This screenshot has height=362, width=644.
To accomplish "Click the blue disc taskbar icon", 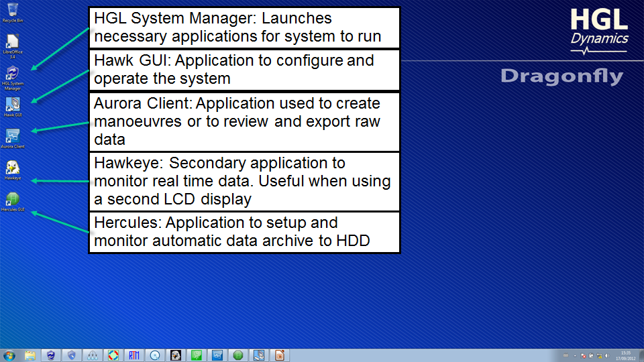I will [155, 355].
